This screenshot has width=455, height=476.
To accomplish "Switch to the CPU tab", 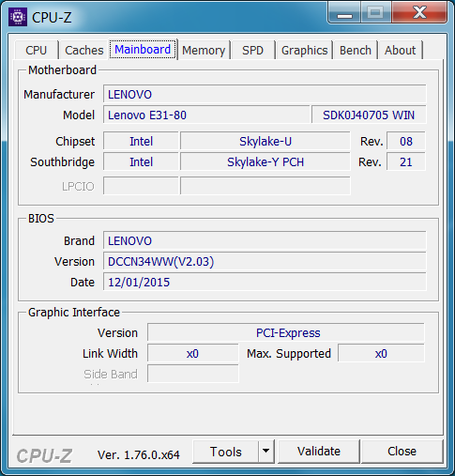I will pos(37,50).
